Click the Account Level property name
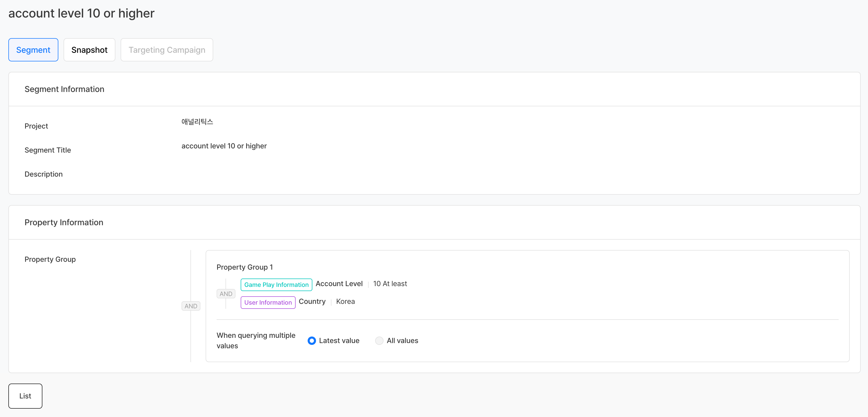This screenshot has width=868, height=417. pos(339,284)
